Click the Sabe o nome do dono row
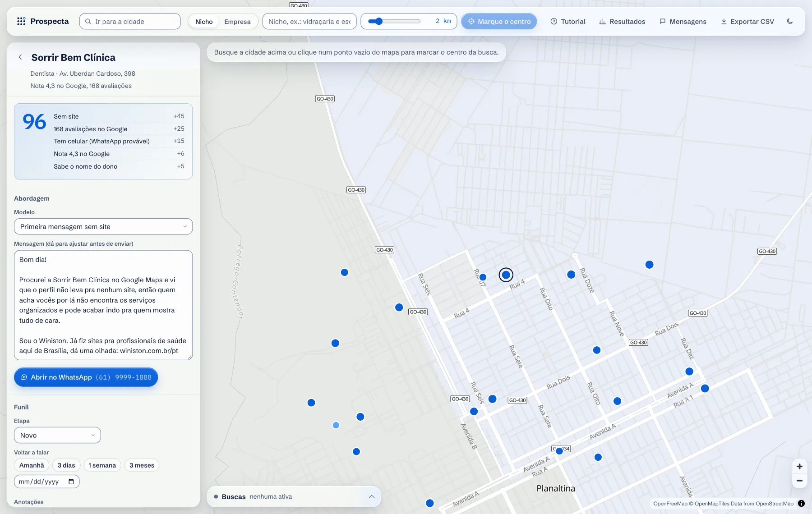Viewport: 812px width, 514px height. pyautogui.click(x=119, y=166)
